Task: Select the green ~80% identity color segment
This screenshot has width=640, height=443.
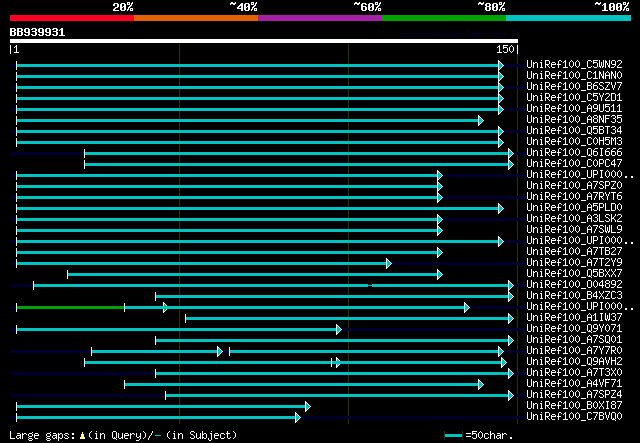Action: [444, 18]
